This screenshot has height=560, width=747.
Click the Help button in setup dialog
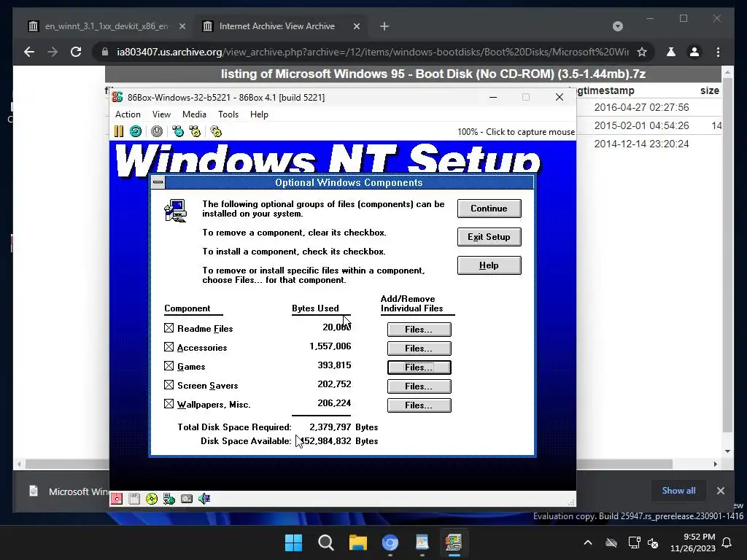[x=489, y=265]
